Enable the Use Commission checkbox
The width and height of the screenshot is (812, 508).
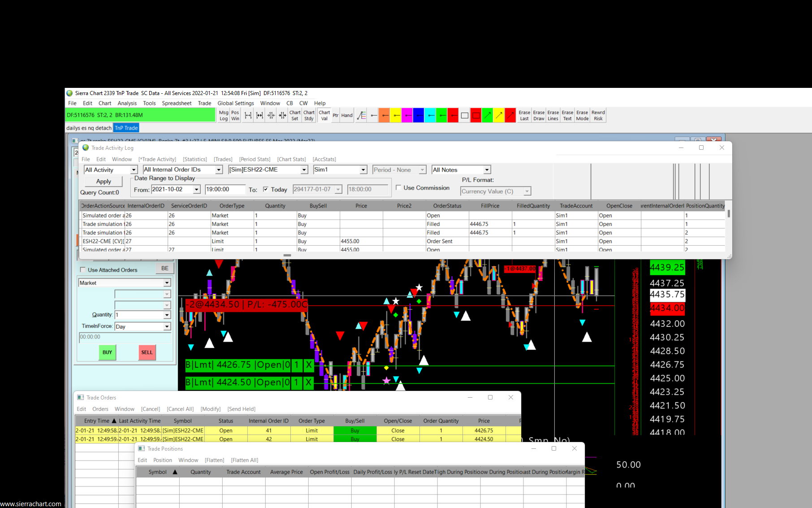[398, 188]
